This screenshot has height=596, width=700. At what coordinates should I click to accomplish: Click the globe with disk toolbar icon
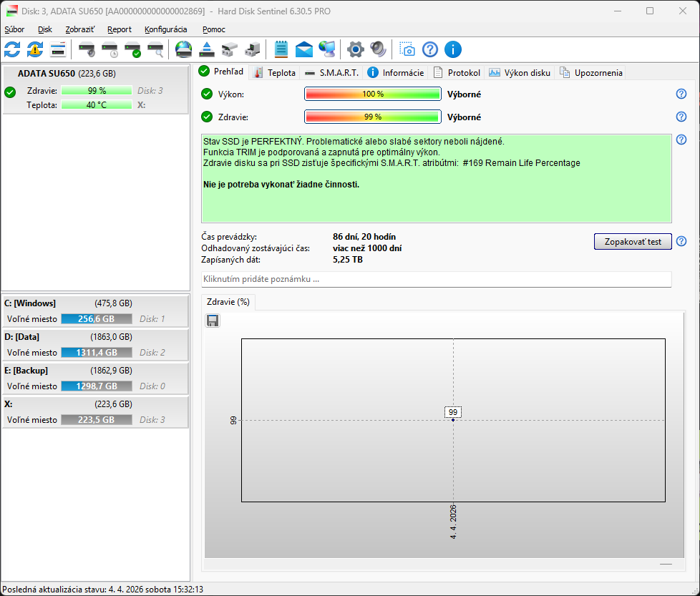[183, 49]
